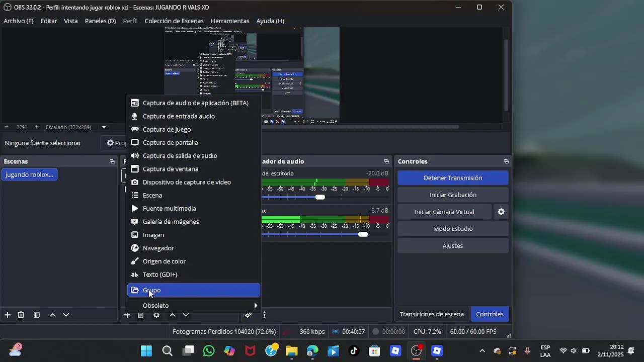The image size is (644, 362).
Task: Open audio mixer three-dot menu
Action: tap(264, 315)
